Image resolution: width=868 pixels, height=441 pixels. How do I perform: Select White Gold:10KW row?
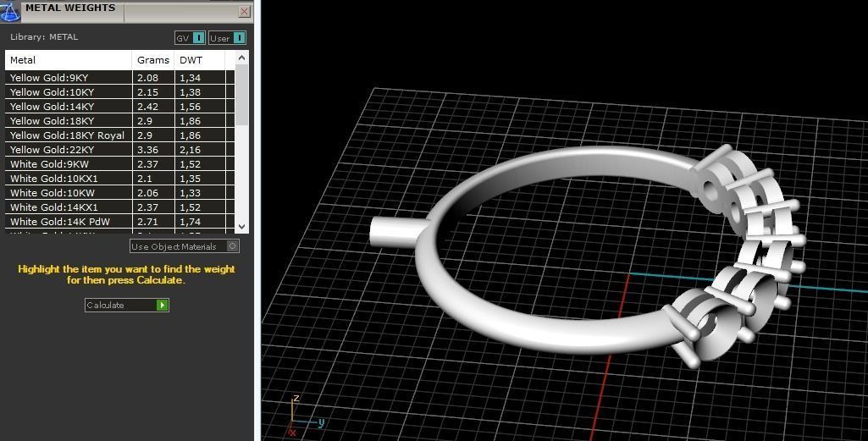[x=119, y=192]
